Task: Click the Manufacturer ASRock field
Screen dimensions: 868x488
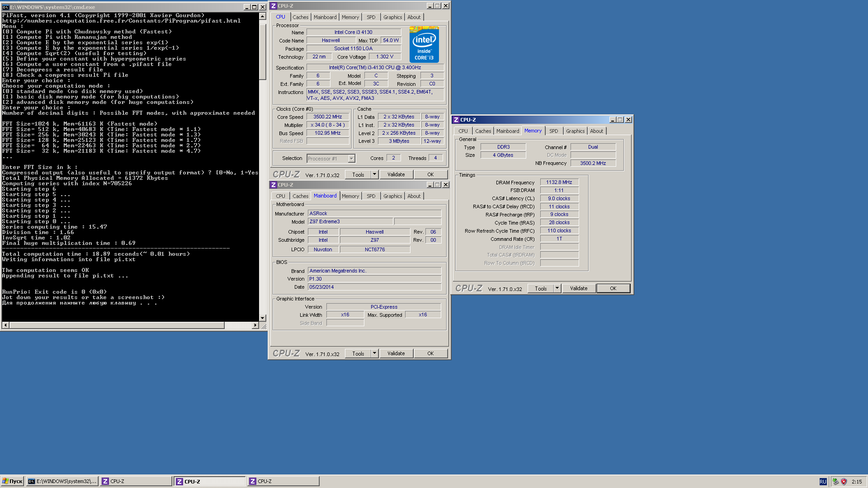Action: pos(374,213)
